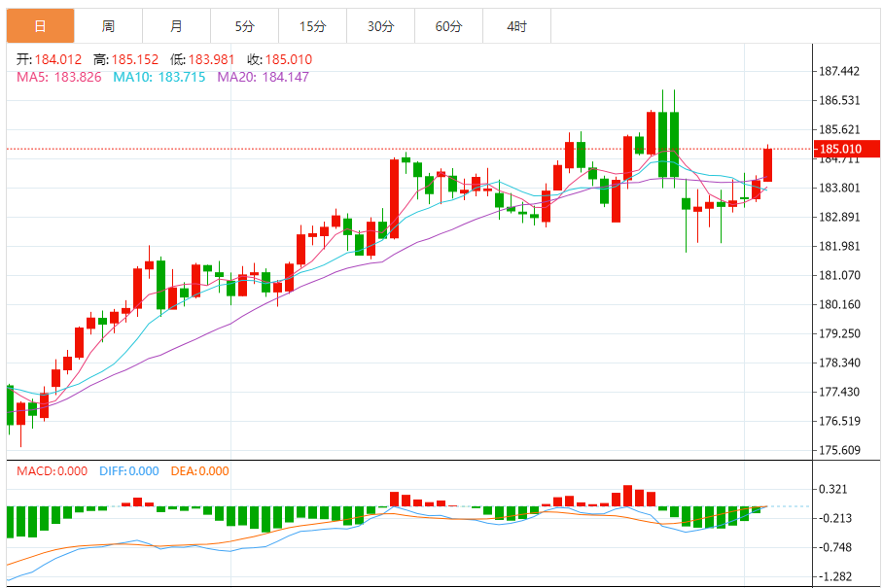Click the MACD indicator label
Image resolution: width=883 pixels, height=588 pixels.
[53, 471]
